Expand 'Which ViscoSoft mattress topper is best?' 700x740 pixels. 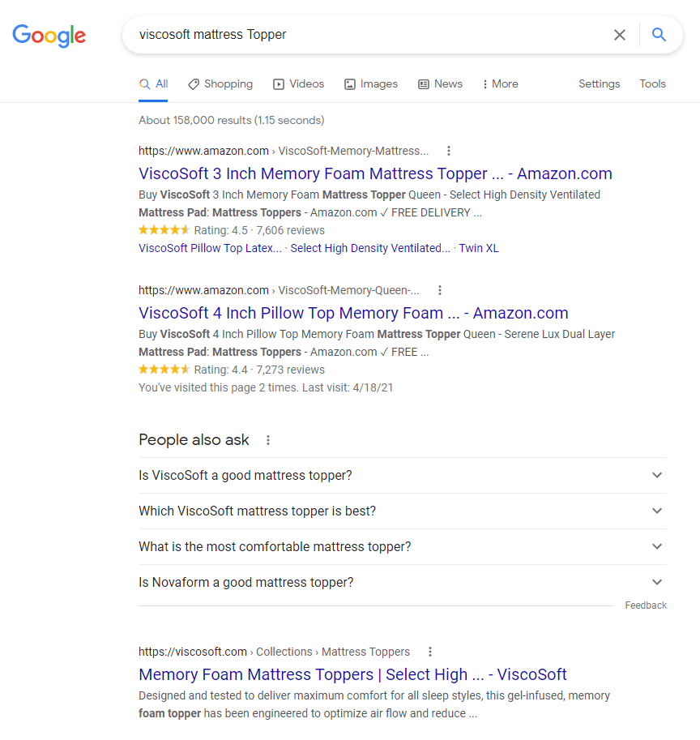click(657, 511)
